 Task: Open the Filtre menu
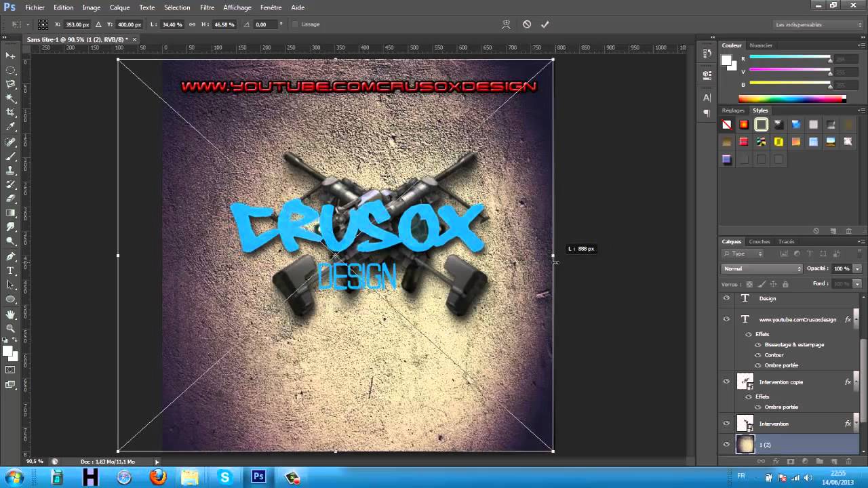[208, 7]
